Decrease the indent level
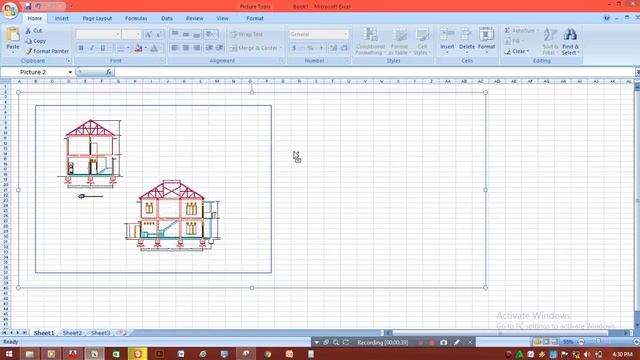Image resolution: width=640 pixels, height=360 pixels. (x=209, y=48)
